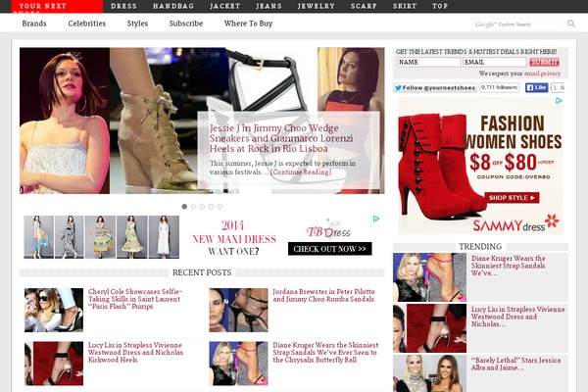This screenshot has width=588, height=392.
Task: Click the 9,711 followers count
Action: pos(499,87)
